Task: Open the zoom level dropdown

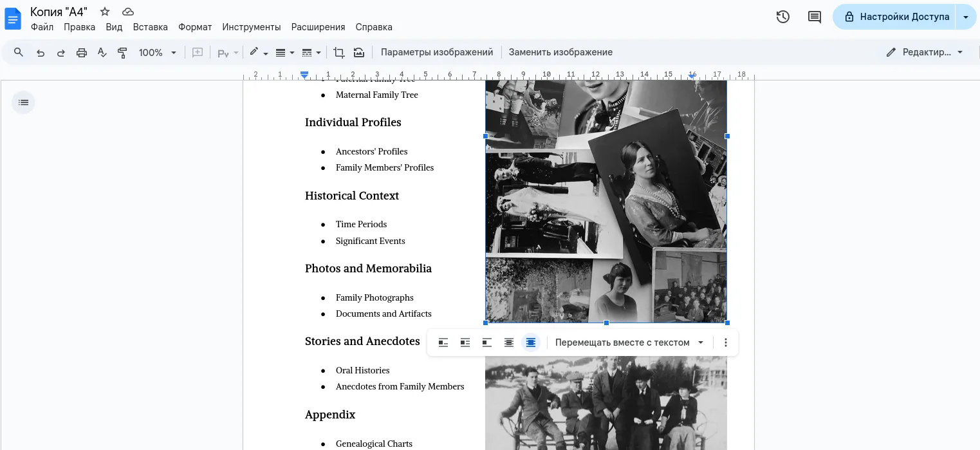Action: tap(156, 52)
